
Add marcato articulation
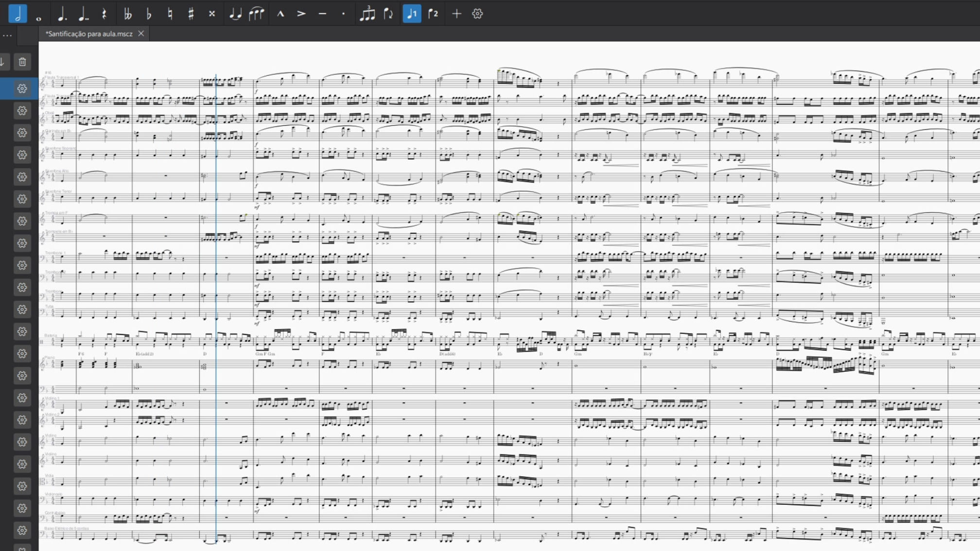coord(280,14)
